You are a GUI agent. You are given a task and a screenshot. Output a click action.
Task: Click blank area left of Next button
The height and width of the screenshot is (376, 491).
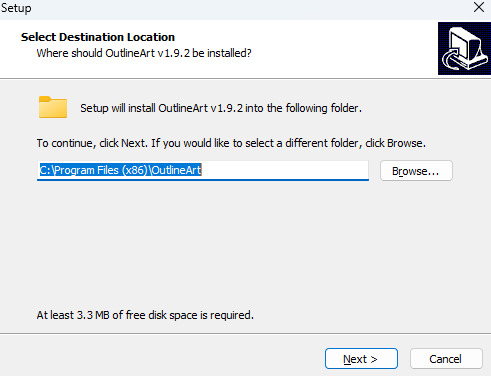tap(167, 359)
